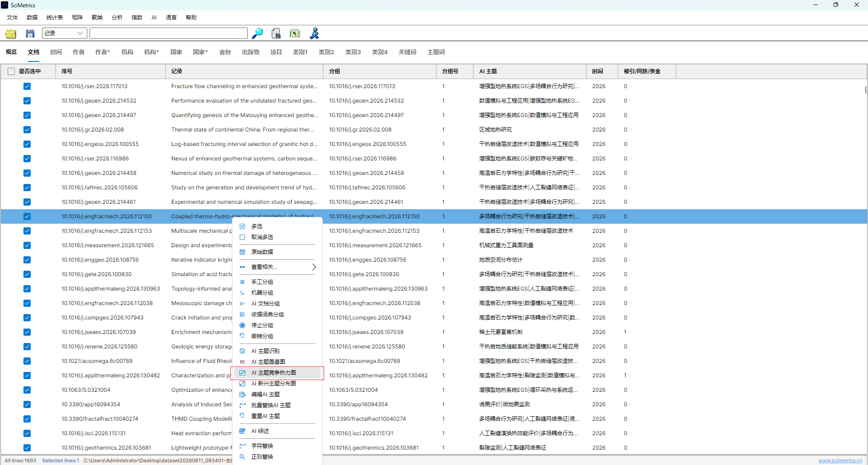Image resolution: width=868 pixels, height=465 pixels.
Task: Uncheck row 10.1016/j.jseaes.2026.107039 checkbox
Action: pyautogui.click(x=27, y=332)
